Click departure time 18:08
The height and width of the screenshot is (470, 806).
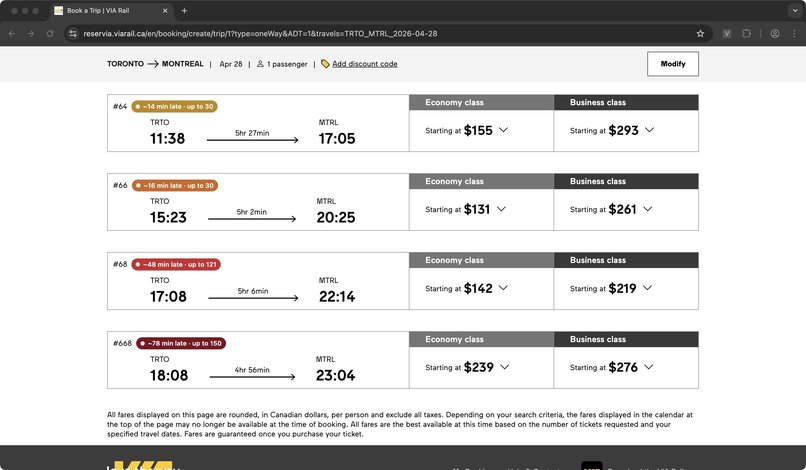169,375
